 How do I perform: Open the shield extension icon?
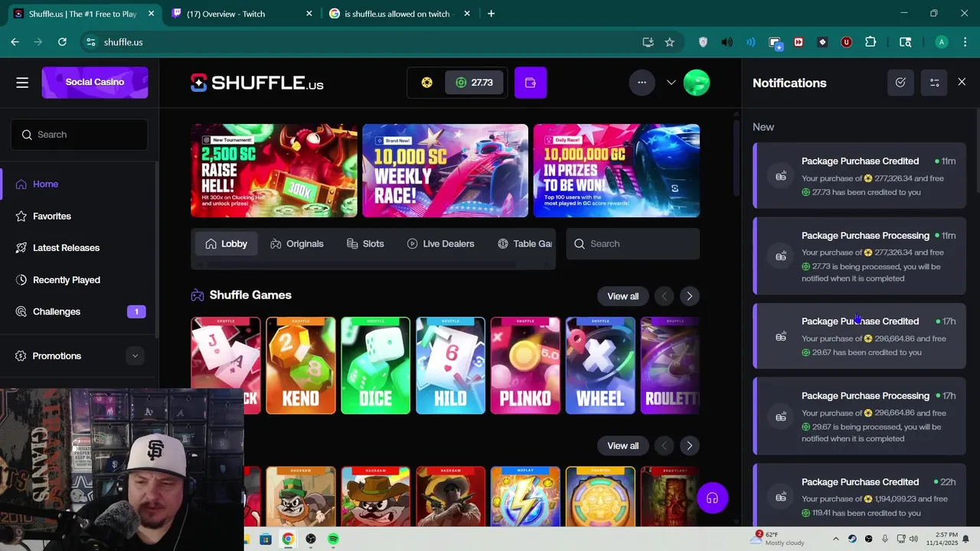pyautogui.click(x=703, y=42)
